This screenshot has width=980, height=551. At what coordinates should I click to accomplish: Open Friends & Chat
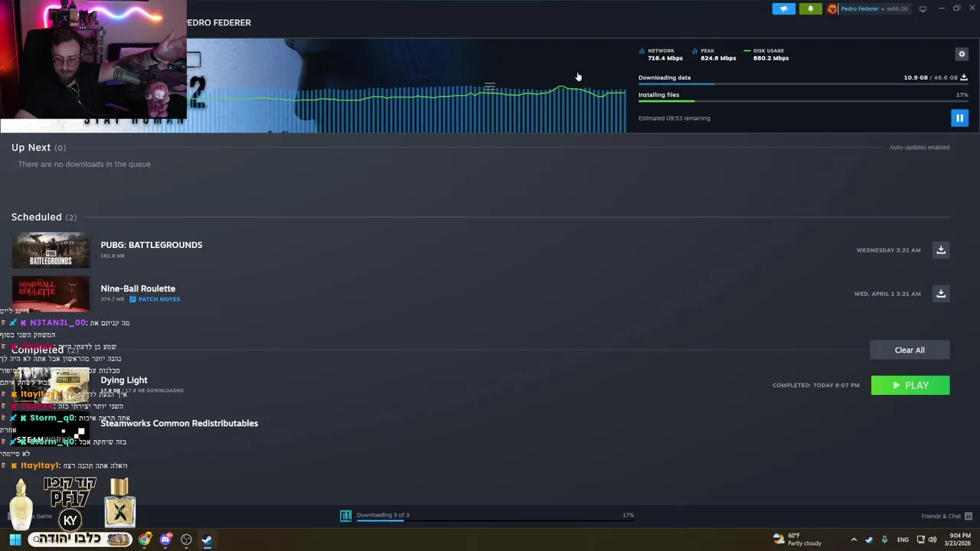coord(941,516)
